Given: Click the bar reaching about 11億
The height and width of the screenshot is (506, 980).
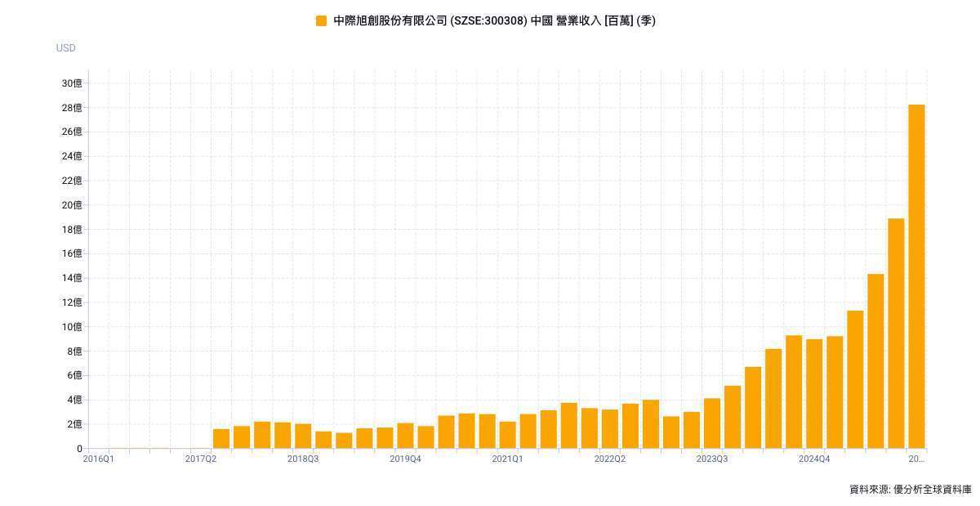Looking at the screenshot, I should 855,379.
